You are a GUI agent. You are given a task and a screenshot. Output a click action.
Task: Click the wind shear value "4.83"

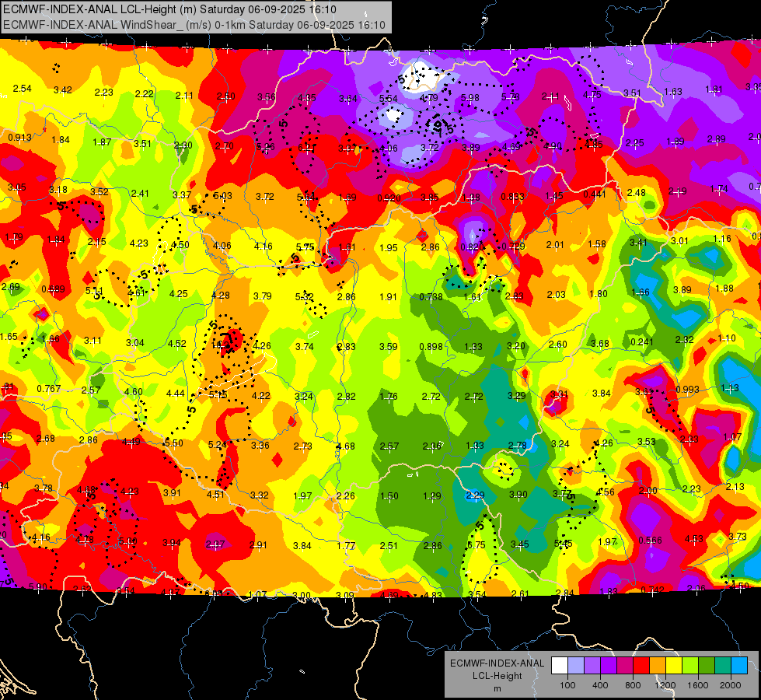tap(432, 595)
